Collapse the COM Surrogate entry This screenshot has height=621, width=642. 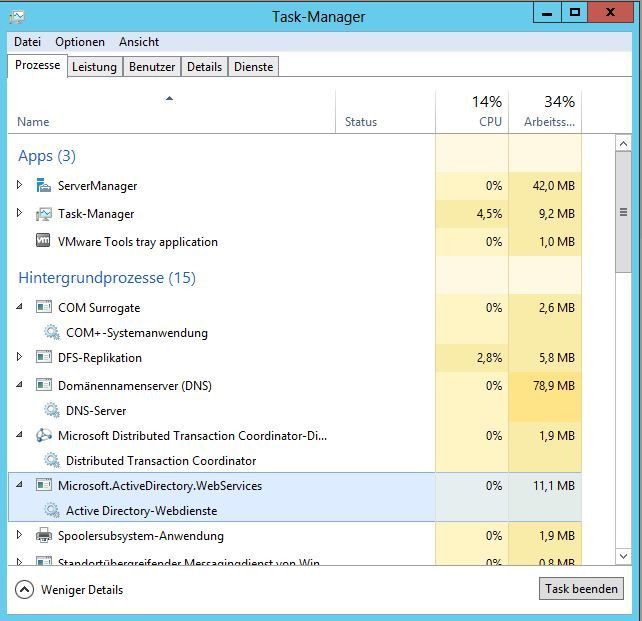tap(19, 307)
